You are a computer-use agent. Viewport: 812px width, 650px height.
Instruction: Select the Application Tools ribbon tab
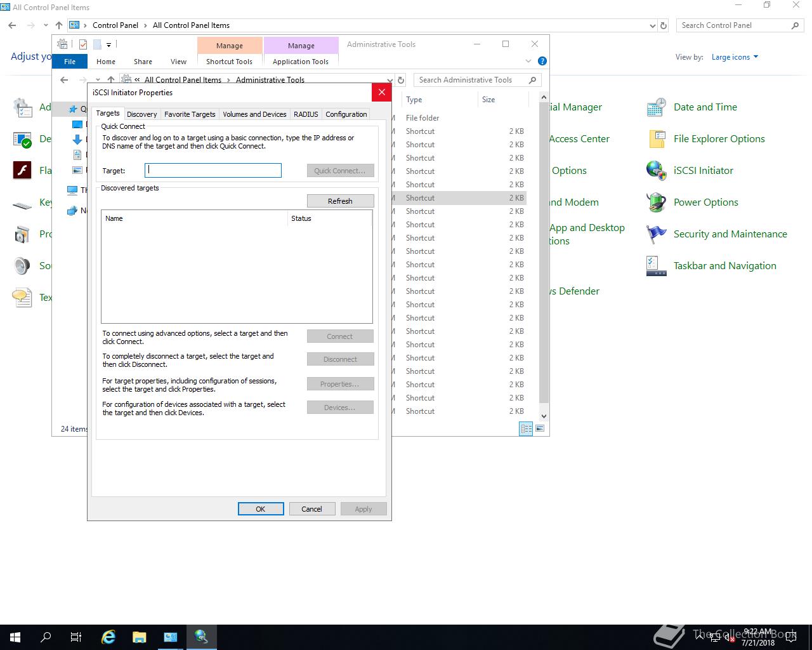tap(301, 62)
